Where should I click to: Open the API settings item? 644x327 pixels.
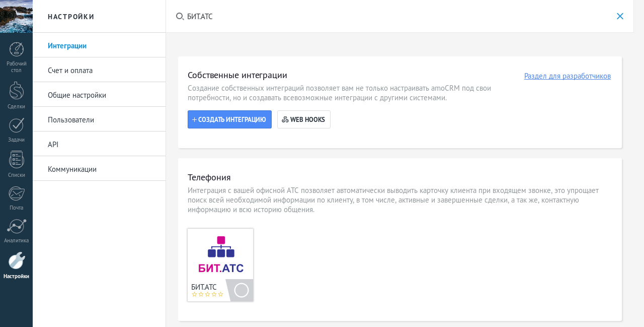click(53, 145)
